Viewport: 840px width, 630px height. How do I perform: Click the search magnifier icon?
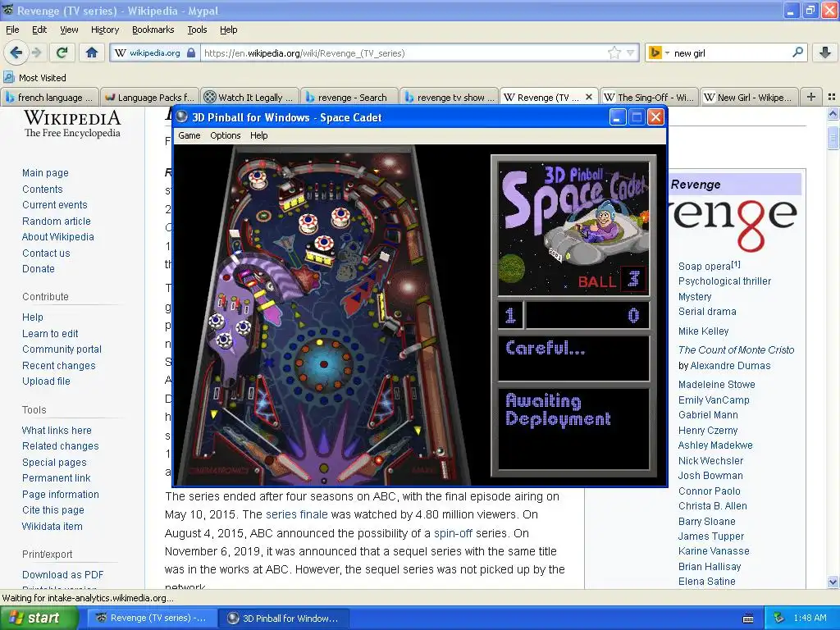point(797,52)
